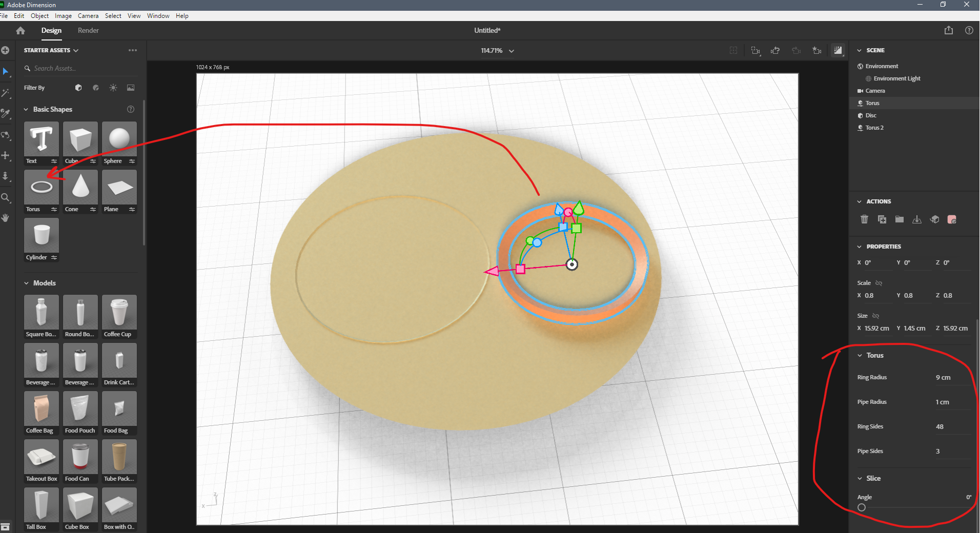This screenshot has width=980, height=533.
Task: Select the Magic Wand tool in toolbar
Action: click(6, 93)
